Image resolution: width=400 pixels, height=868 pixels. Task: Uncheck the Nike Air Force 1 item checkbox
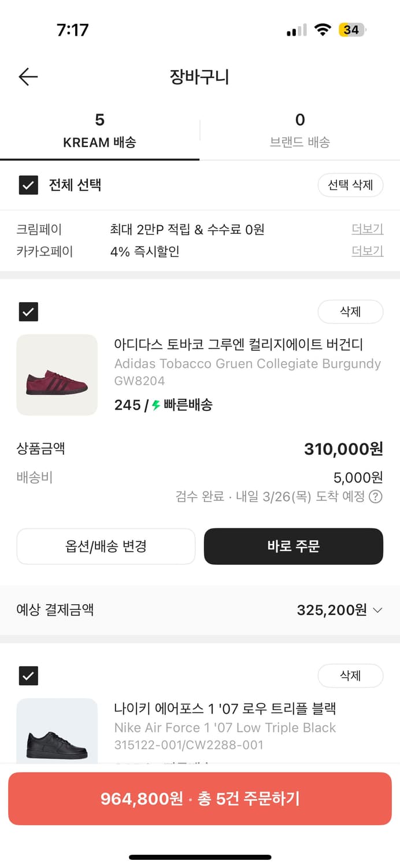(x=28, y=675)
